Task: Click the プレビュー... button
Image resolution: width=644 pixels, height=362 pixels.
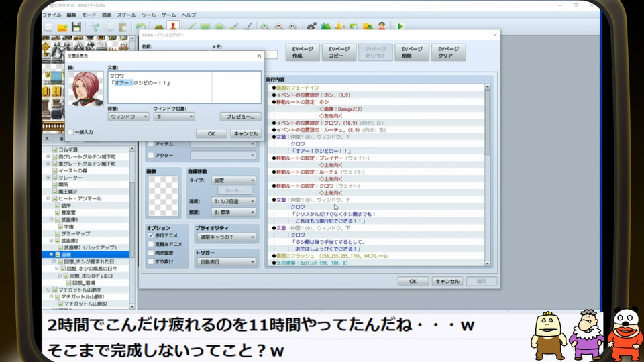Action: tap(241, 117)
